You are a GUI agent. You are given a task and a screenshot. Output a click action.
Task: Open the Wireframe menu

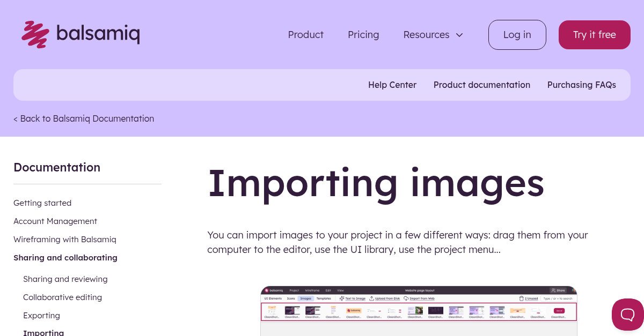[311, 290]
